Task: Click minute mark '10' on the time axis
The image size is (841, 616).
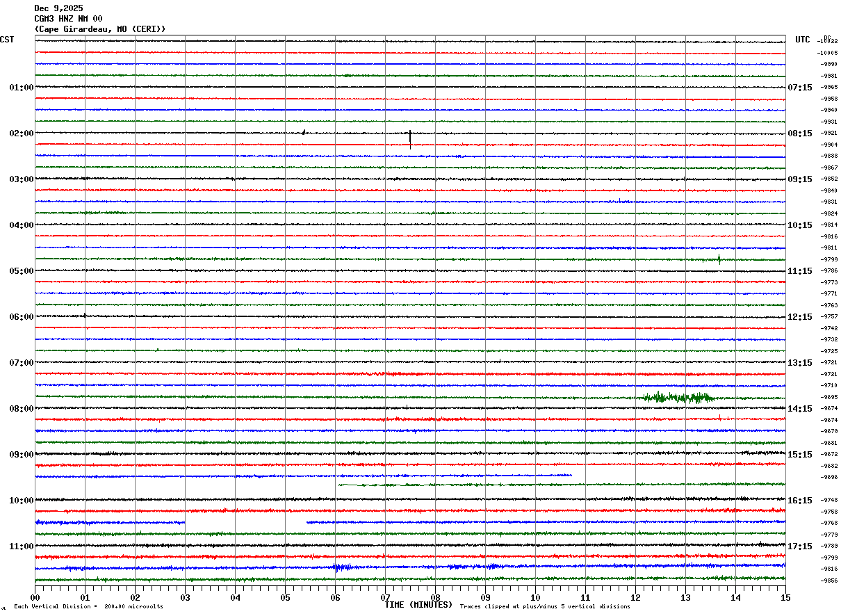Action: tap(535, 597)
